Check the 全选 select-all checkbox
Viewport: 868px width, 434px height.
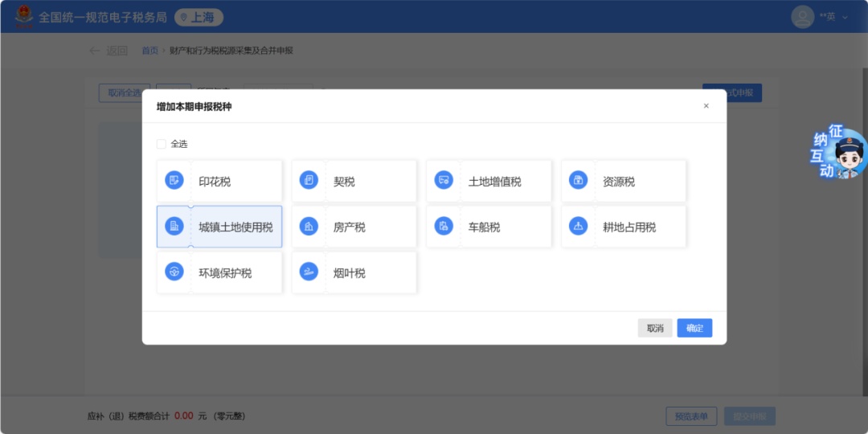coord(162,144)
